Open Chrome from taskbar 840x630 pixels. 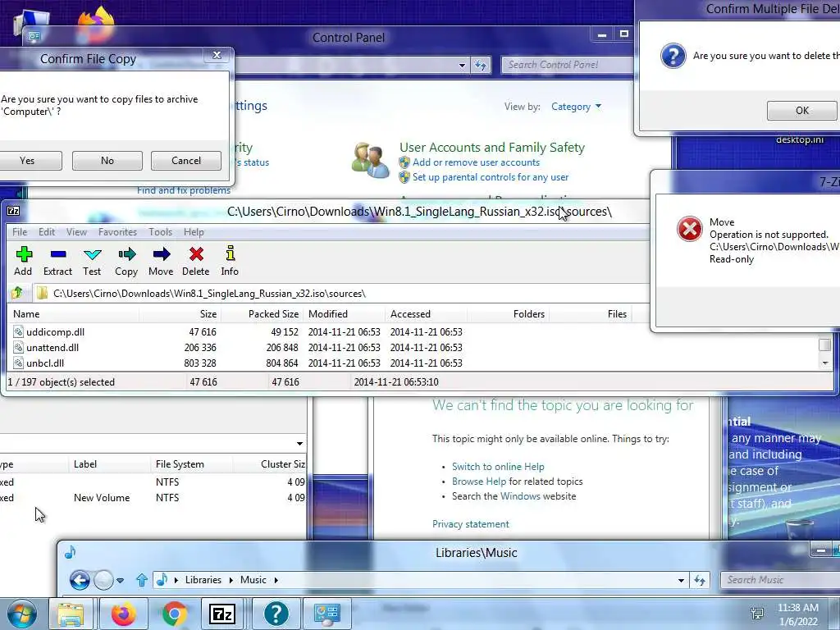174,614
